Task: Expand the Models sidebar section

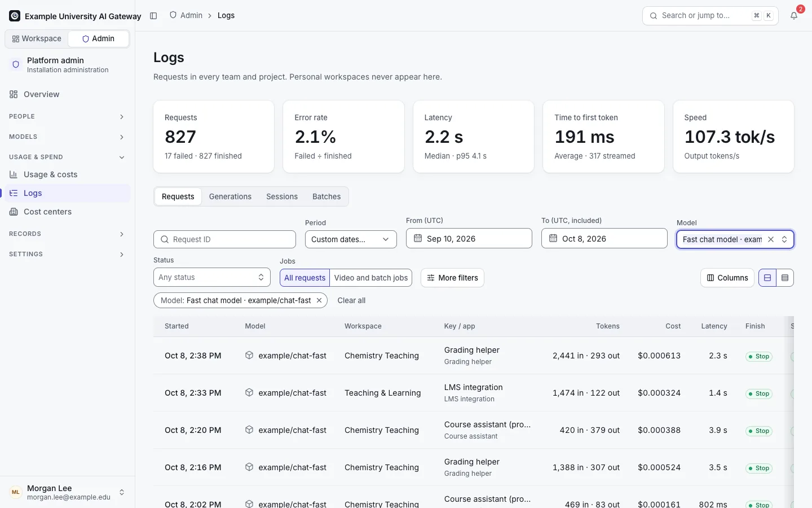Action: pos(67,137)
